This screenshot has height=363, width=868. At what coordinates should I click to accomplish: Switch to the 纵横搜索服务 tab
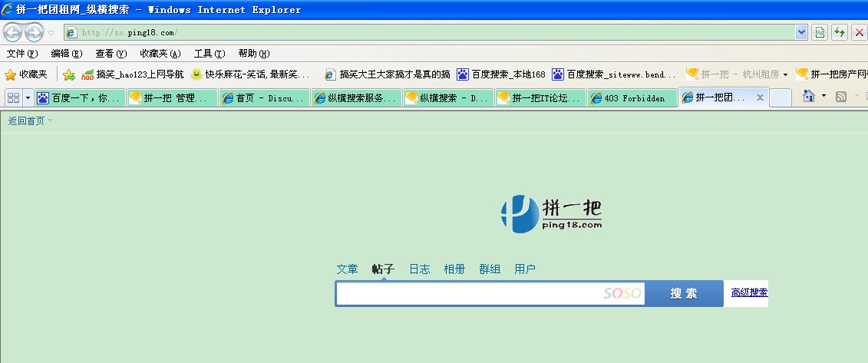pyautogui.click(x=356, y=98)
